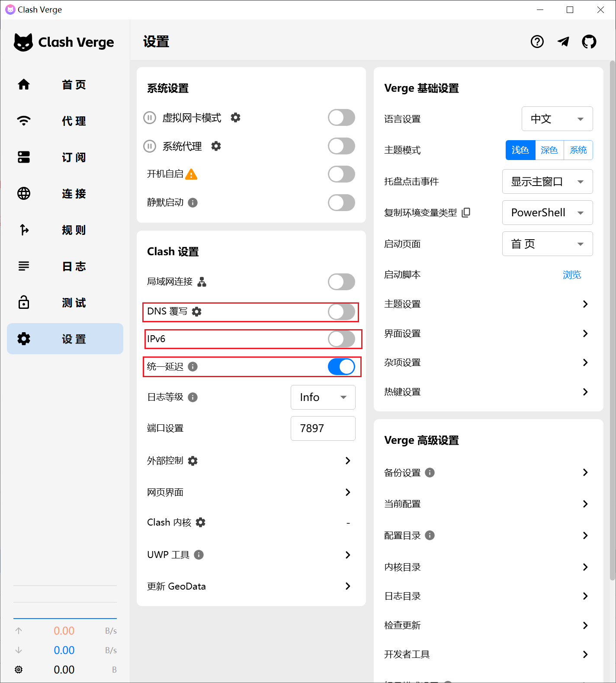Open the 外部控制 gear icon
616x683 pixels.
[193, 461]
